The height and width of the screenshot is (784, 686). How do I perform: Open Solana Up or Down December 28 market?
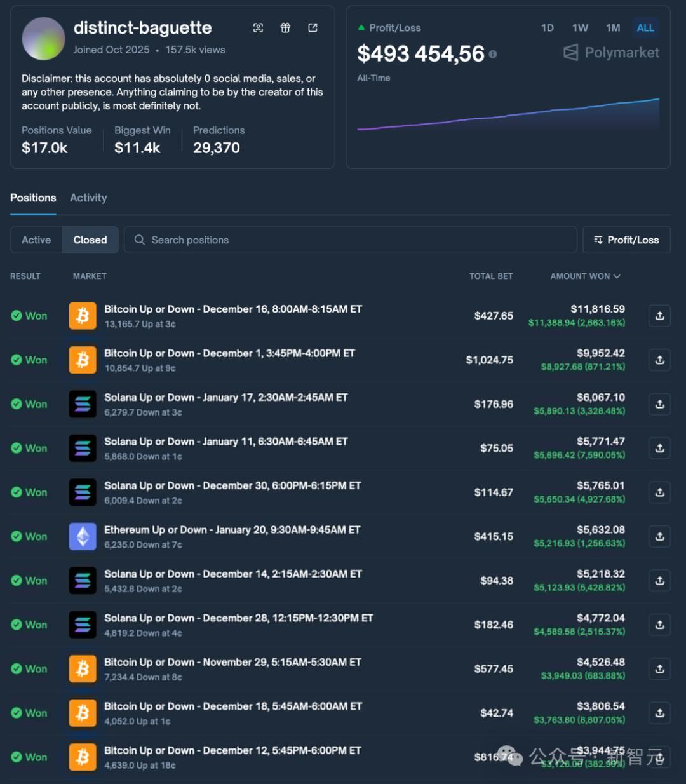(x=239, y=618)
